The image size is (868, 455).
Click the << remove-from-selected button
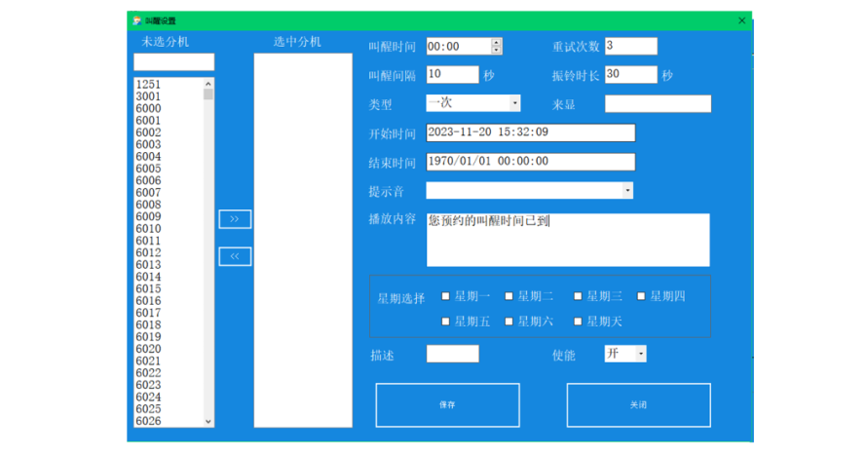pyautogui.click(x=234, y=257)
